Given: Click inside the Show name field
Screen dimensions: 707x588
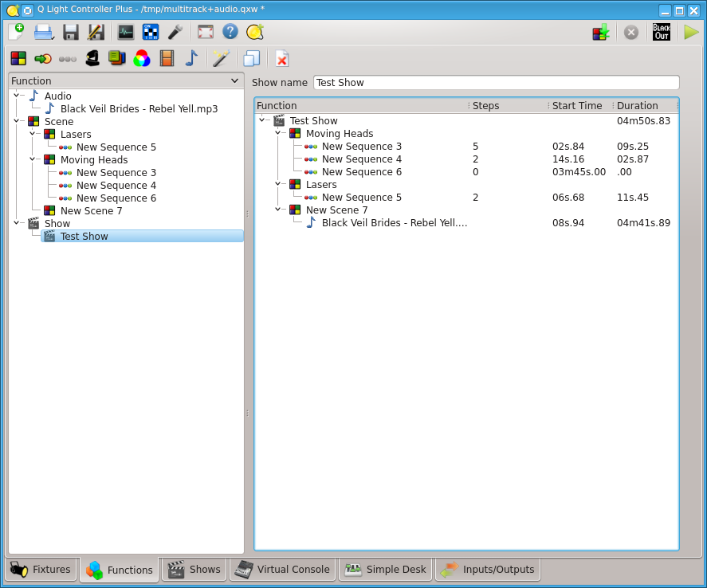Looking at the screenshot, I should tap(494, 82).
